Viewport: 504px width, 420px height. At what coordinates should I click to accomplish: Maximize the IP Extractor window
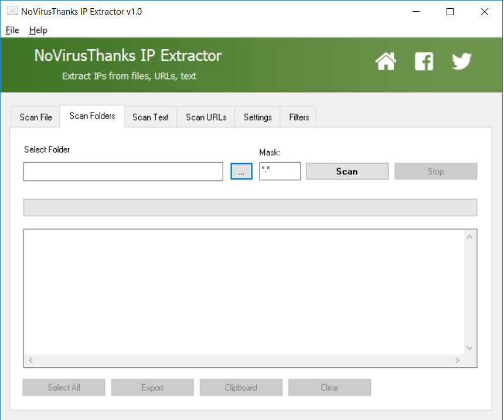(x=450, y=12)
